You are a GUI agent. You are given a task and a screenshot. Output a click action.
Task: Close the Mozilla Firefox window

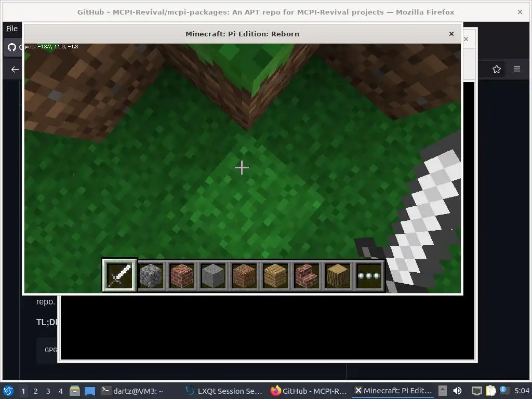tap(520, 12)
